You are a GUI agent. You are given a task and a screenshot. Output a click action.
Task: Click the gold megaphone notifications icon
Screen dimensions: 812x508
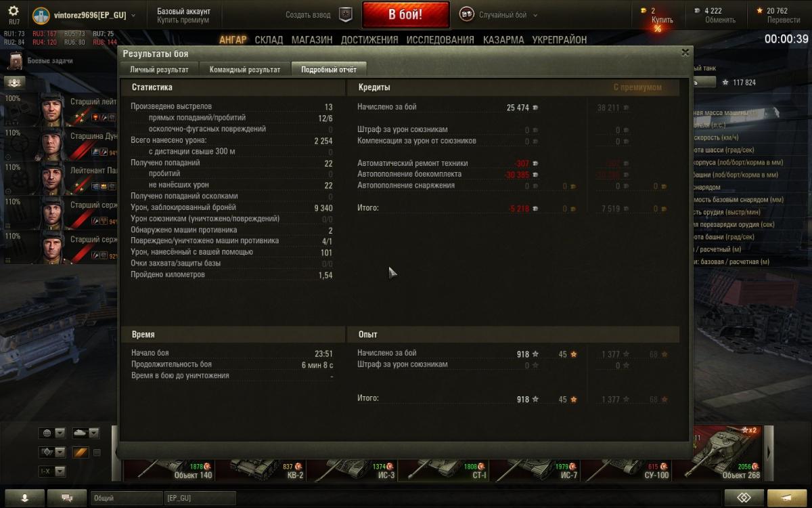pos(787,498)
